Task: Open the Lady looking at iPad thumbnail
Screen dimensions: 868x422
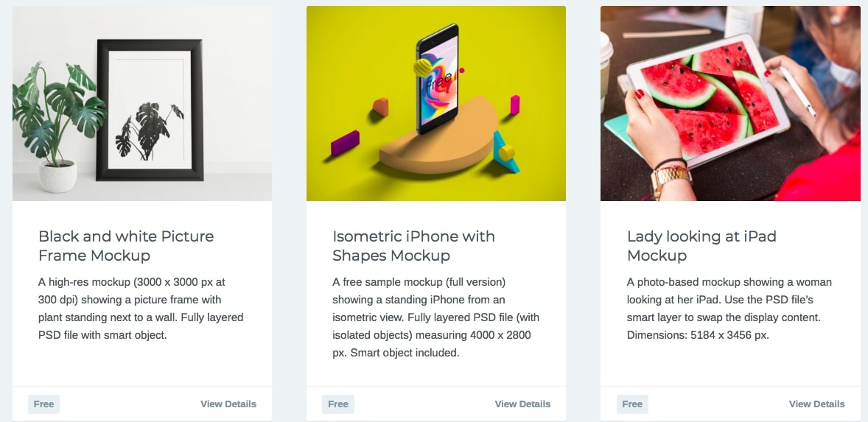Action: pos(729,103)
